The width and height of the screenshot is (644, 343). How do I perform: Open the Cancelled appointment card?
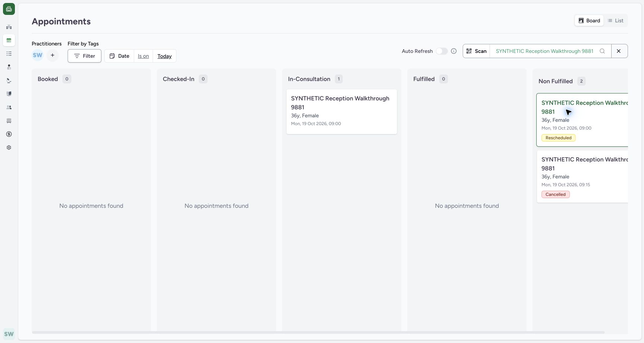click(582, 177)
